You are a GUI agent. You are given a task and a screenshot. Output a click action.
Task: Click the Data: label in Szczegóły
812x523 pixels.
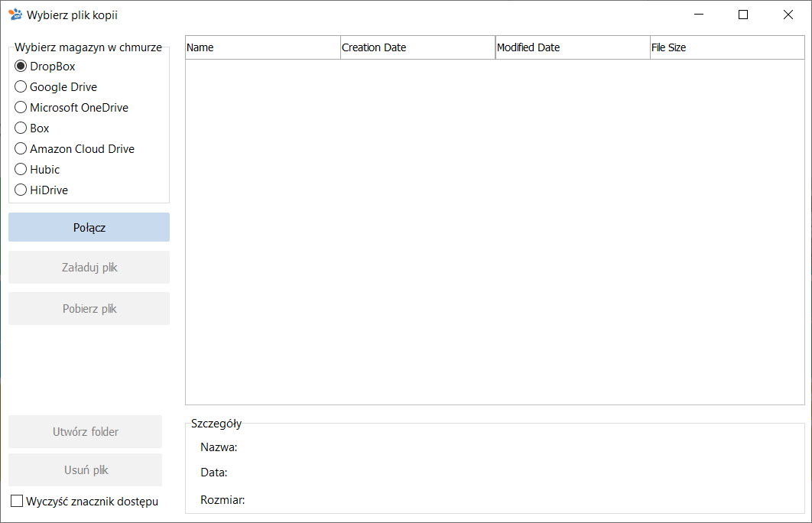tap(214, 473)
